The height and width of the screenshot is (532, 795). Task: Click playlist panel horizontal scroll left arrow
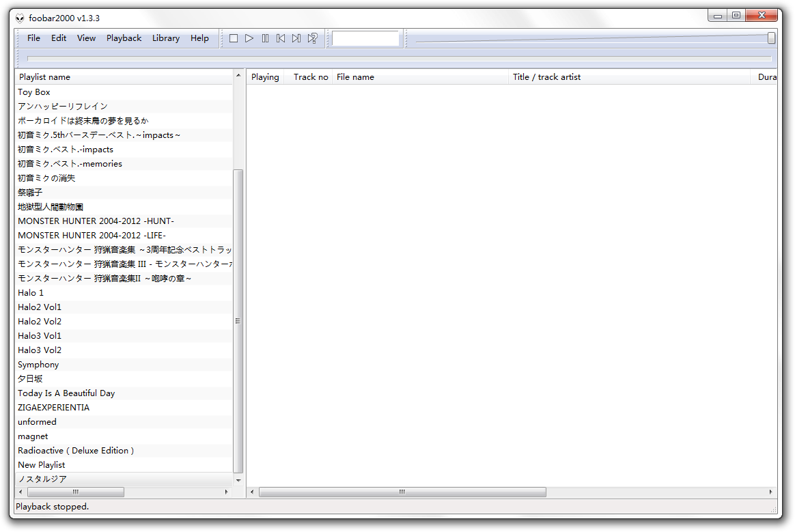coord(20,492)
